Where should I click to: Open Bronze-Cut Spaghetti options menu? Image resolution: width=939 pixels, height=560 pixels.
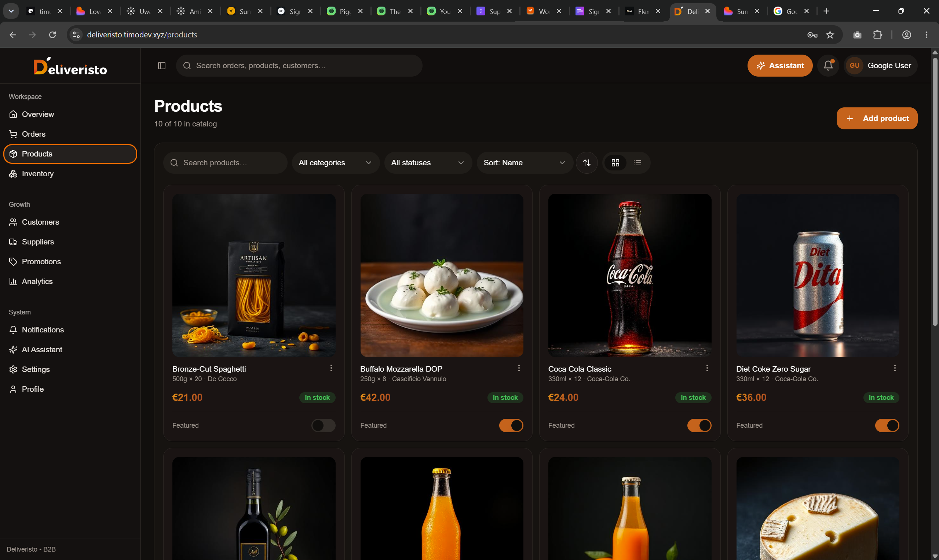pos(331,368)
